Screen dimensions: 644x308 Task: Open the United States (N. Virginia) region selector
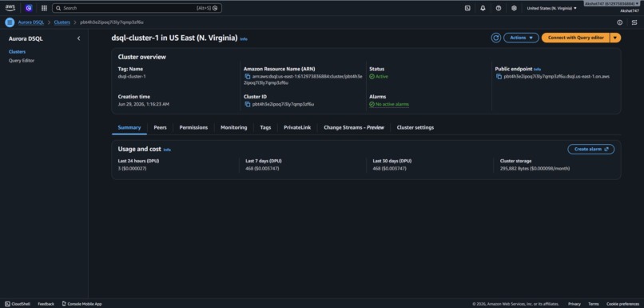point(551,8)
